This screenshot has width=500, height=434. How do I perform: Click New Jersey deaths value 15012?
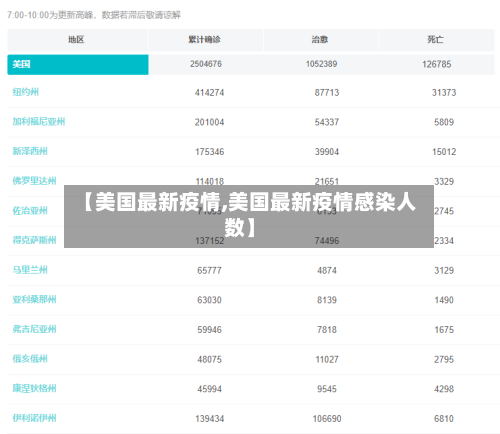(444, 152)
